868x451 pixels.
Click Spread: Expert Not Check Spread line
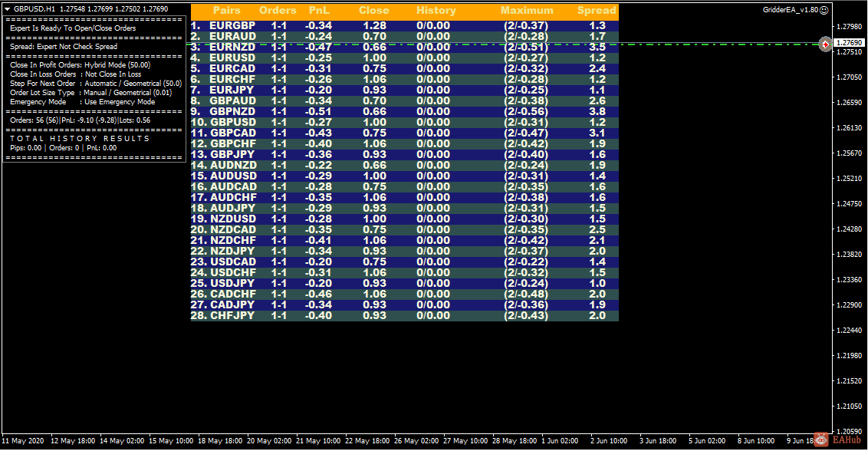[64, 47]
